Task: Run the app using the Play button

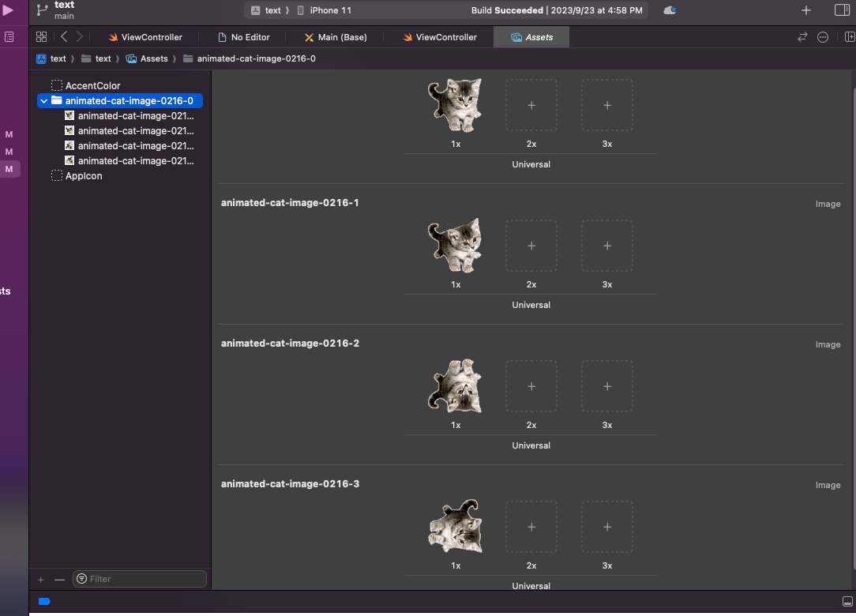Action: [x=9, y=9]
